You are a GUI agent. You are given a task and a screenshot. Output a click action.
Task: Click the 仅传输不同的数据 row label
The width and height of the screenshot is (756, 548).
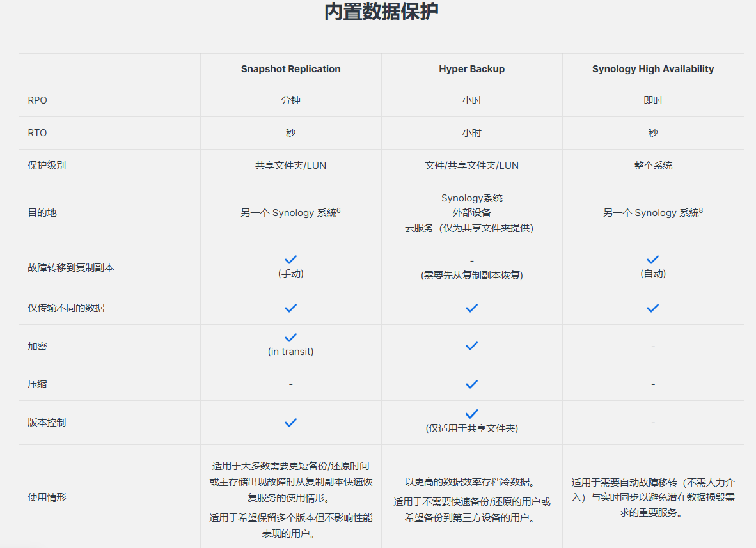pos(66,308)
